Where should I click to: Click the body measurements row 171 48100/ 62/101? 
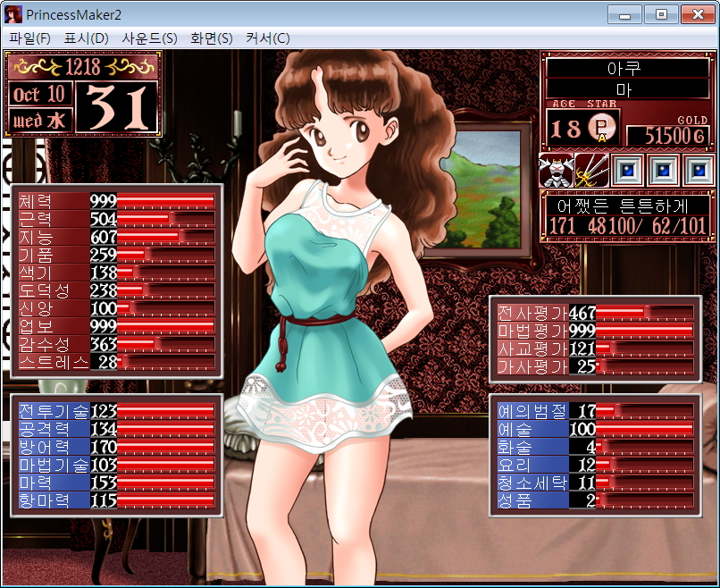[x=626, y=226]
